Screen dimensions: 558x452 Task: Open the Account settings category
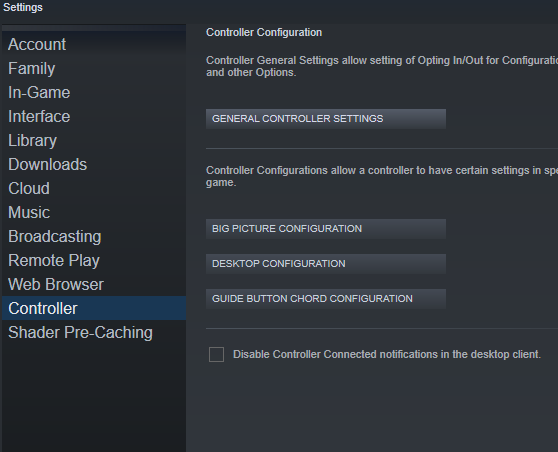click(x=94, y=44)
